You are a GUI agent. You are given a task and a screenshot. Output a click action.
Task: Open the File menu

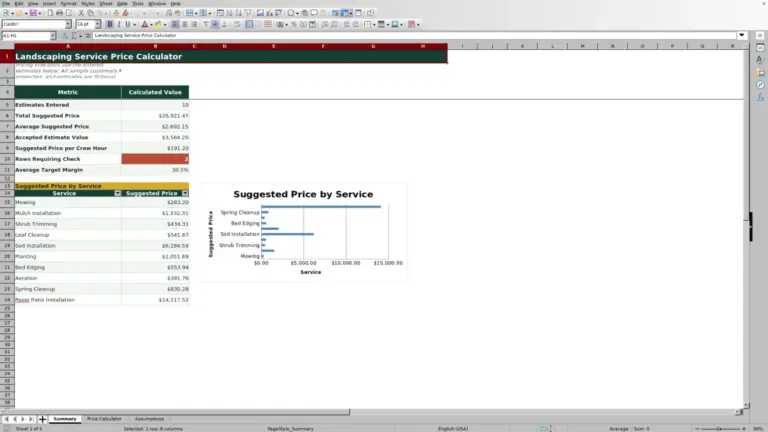click(6, 3)
